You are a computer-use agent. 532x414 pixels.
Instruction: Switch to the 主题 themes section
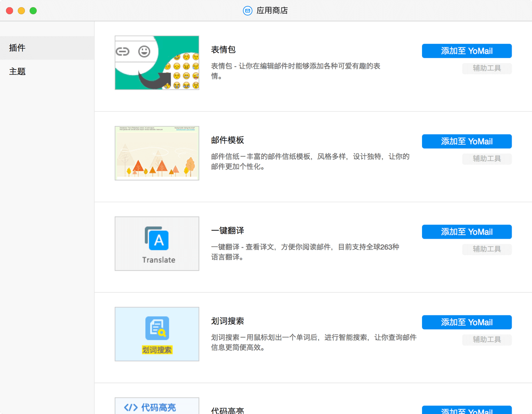click(47, 71)
